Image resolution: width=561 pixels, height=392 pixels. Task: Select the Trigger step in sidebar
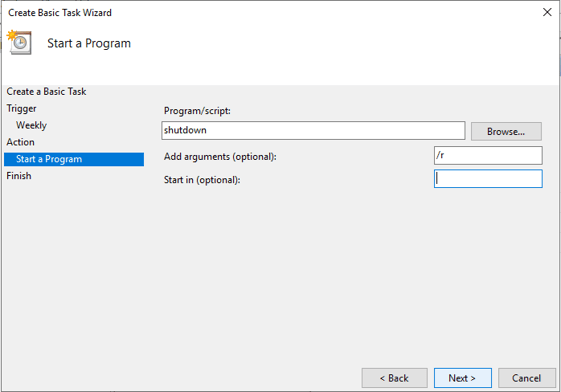pyautogui.click(x=21, y=108)
